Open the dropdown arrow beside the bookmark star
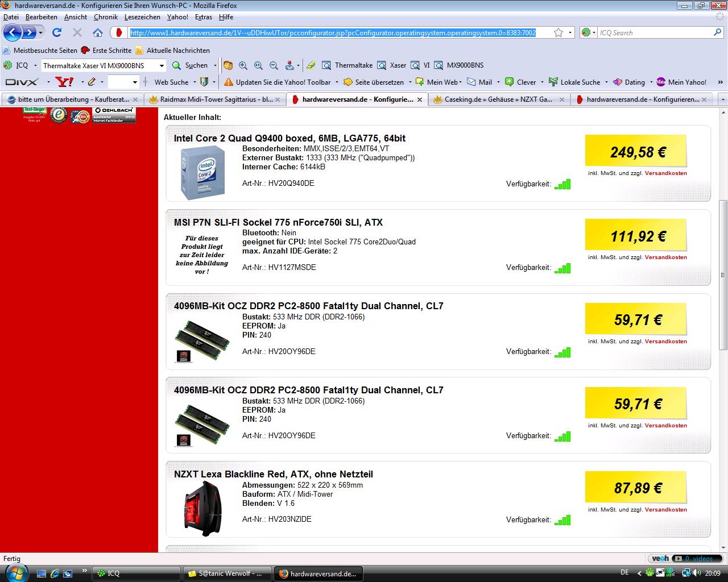This screenshot has height=582, width=728. [570, 33]
